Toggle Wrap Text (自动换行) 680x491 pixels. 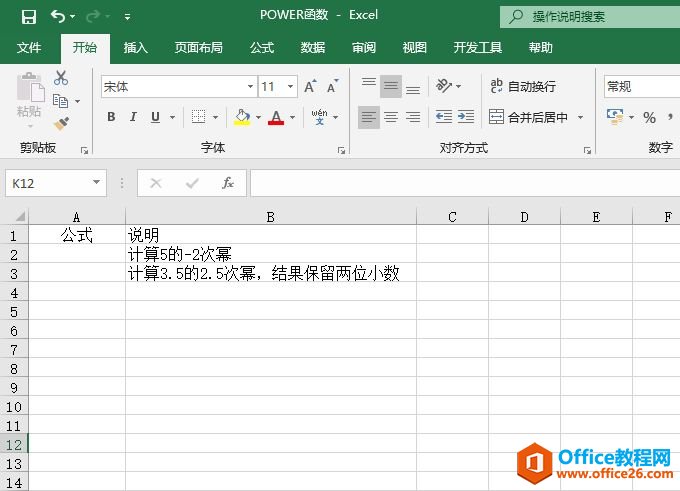(x=523, y=87)
